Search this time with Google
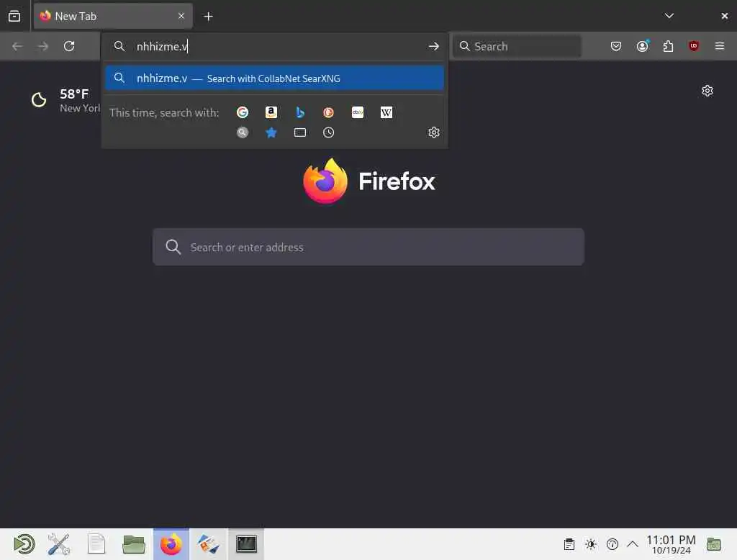The image size is (737, 560). coord(243,112)
